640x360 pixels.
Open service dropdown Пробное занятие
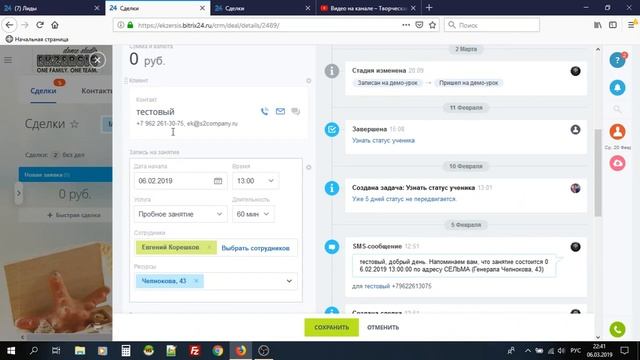pos(180,214)
